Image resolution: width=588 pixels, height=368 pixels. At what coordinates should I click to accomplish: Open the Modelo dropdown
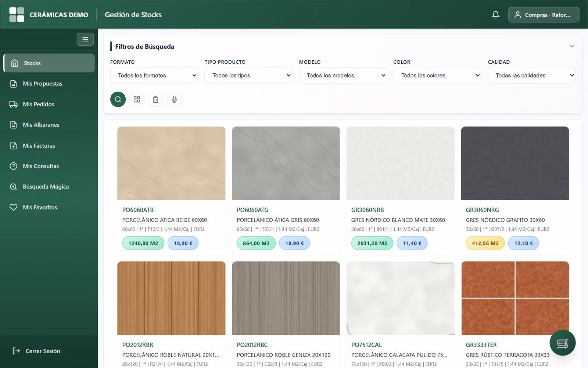[343, 75]
